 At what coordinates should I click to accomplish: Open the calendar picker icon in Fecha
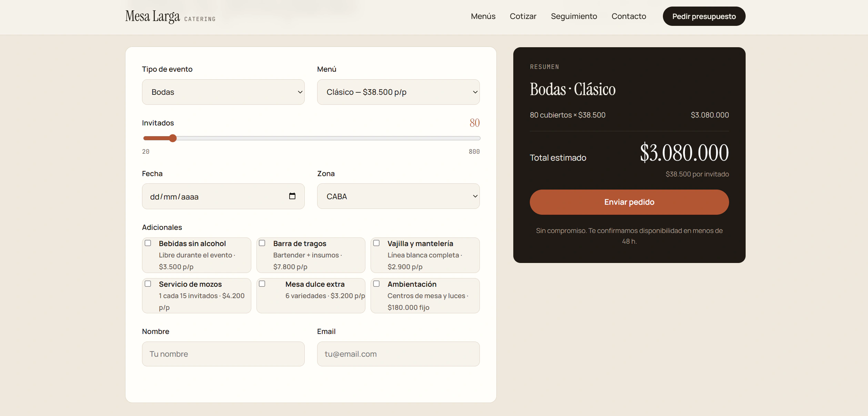[292, 196]
